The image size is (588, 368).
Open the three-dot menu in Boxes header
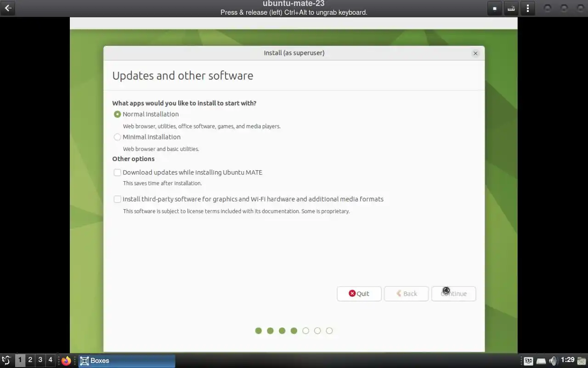[x=528, y=8]
